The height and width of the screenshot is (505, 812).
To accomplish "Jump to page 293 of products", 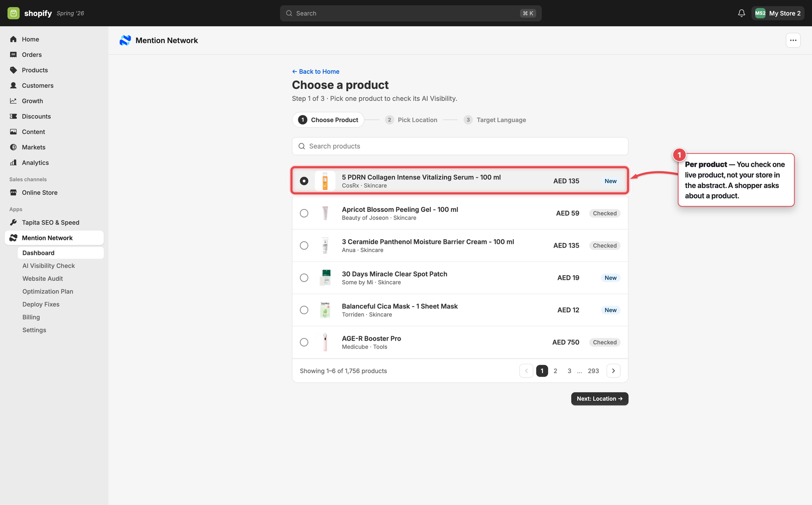I will [x=593, y=371].
